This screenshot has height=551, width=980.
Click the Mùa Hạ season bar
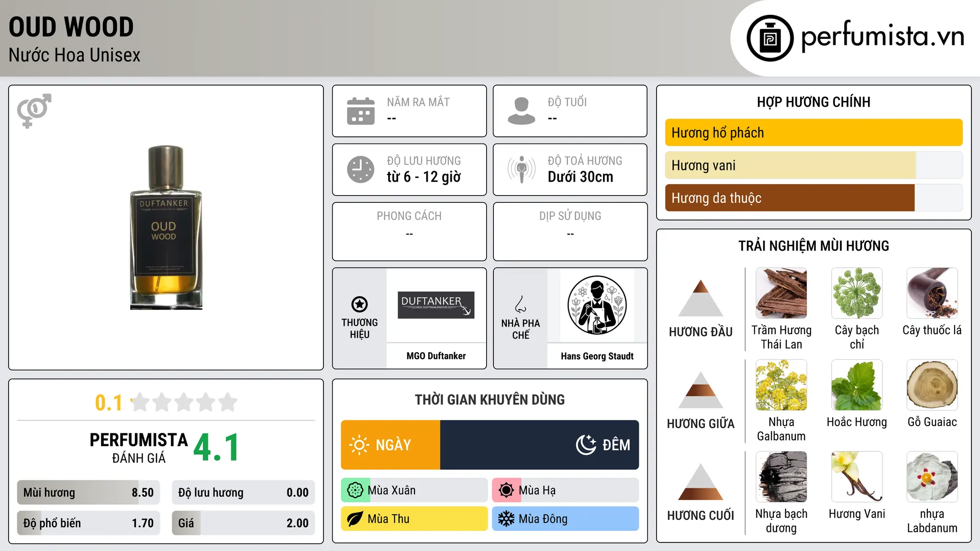566,490
